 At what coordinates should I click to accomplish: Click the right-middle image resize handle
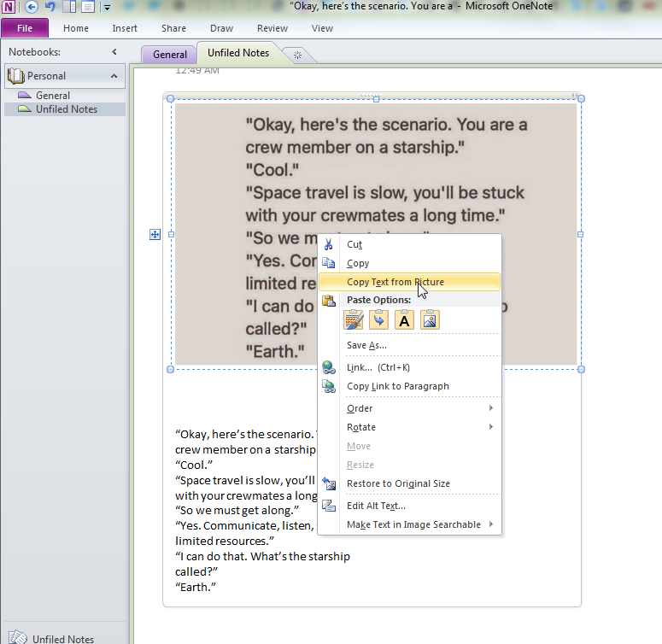(580, 234)
